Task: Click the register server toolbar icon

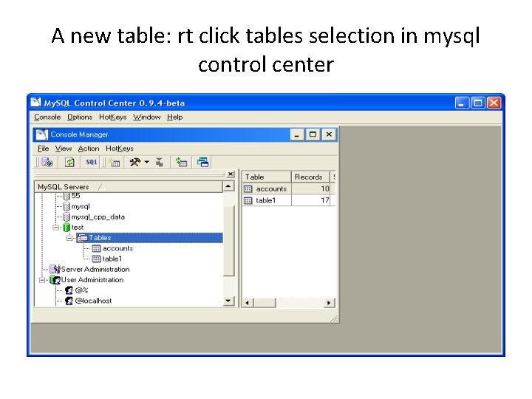Action: (x=47, y=162)
